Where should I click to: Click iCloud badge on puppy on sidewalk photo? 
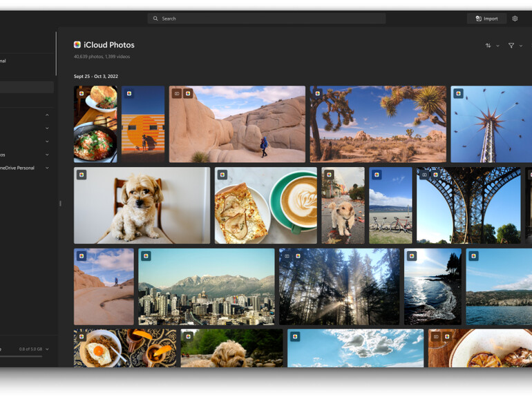[329, 175]
